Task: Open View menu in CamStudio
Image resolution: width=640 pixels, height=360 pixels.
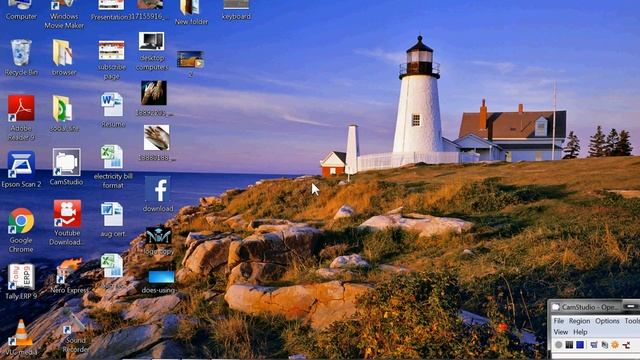Action: [561, 332]
